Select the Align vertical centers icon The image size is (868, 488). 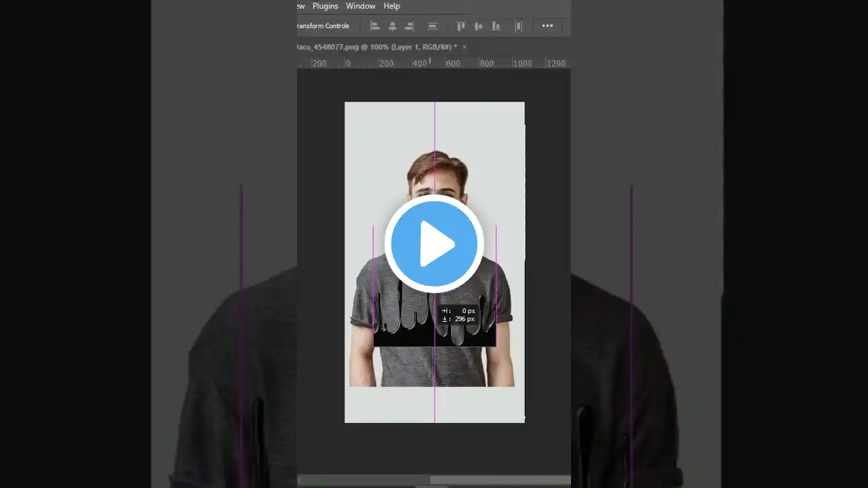point(478,26)
